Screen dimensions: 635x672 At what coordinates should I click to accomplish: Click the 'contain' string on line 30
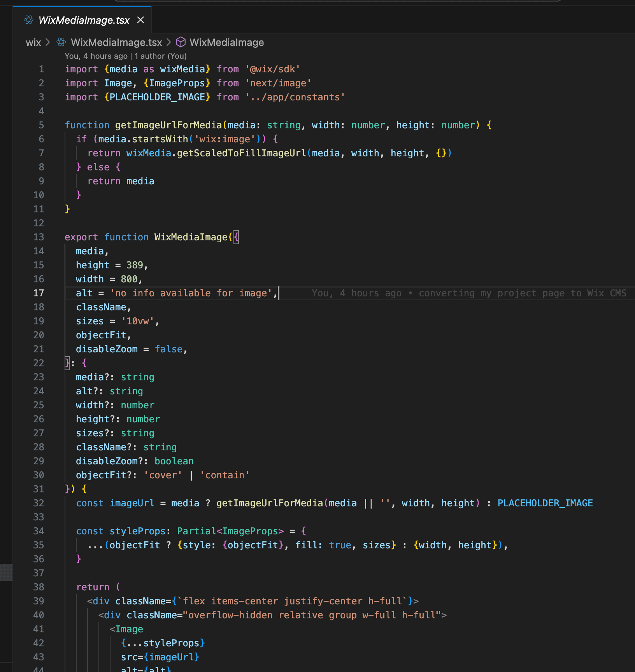point(225,475)
